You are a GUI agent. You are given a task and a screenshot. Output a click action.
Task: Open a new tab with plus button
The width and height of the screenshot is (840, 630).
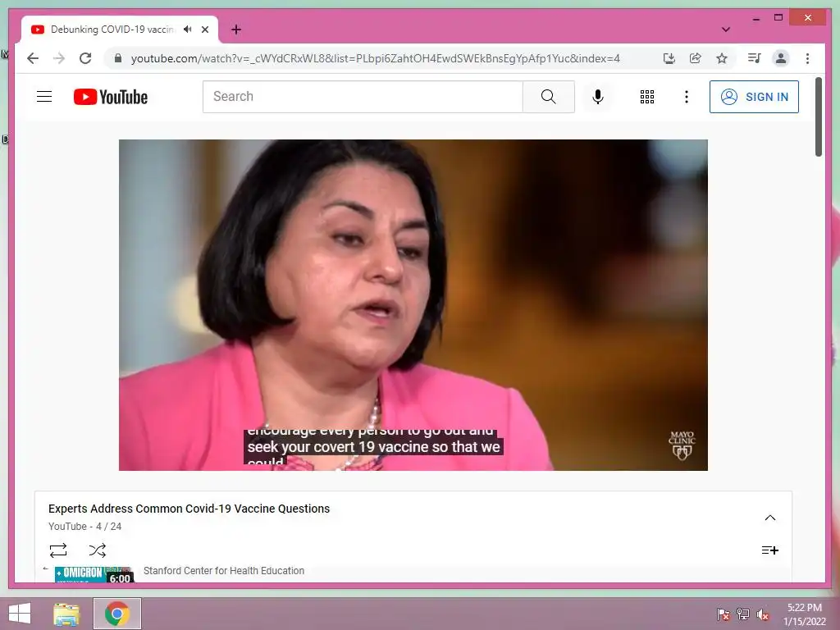236,30
